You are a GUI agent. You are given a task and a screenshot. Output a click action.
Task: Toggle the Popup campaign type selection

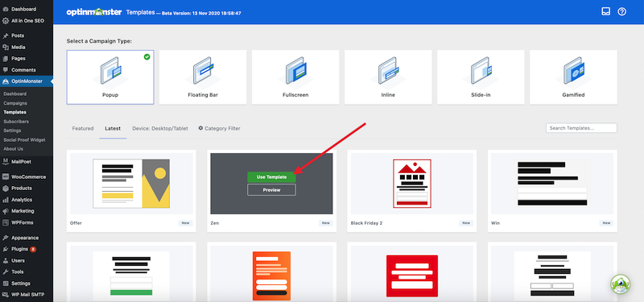pyautogui.click(x=110, y=77)
